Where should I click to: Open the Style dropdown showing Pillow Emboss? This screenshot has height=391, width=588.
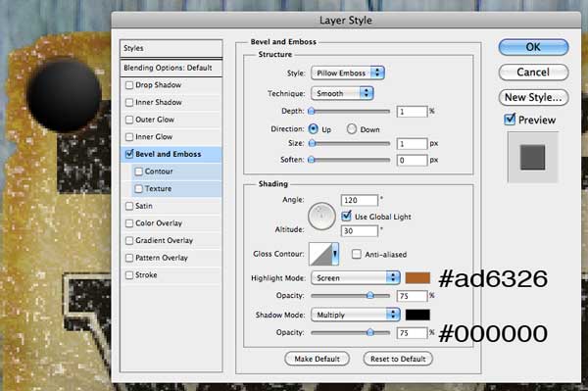pyautogui.click(x=348, y=73)
